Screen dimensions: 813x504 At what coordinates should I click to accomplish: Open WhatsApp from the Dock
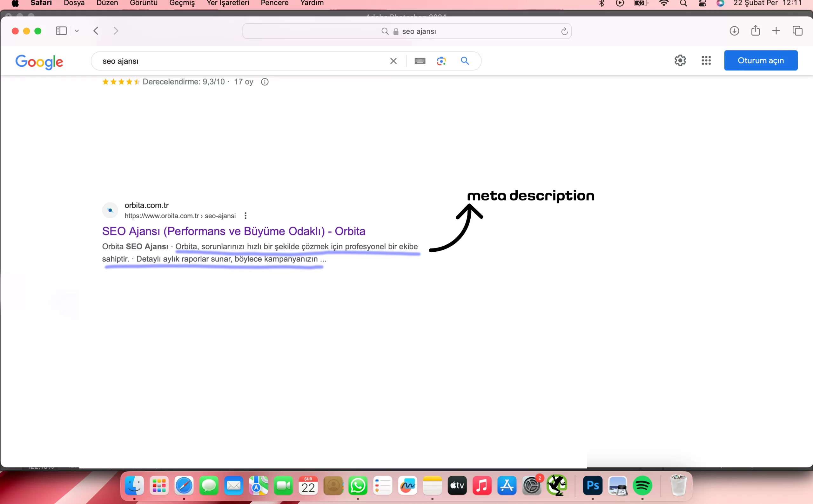[358, 486]
